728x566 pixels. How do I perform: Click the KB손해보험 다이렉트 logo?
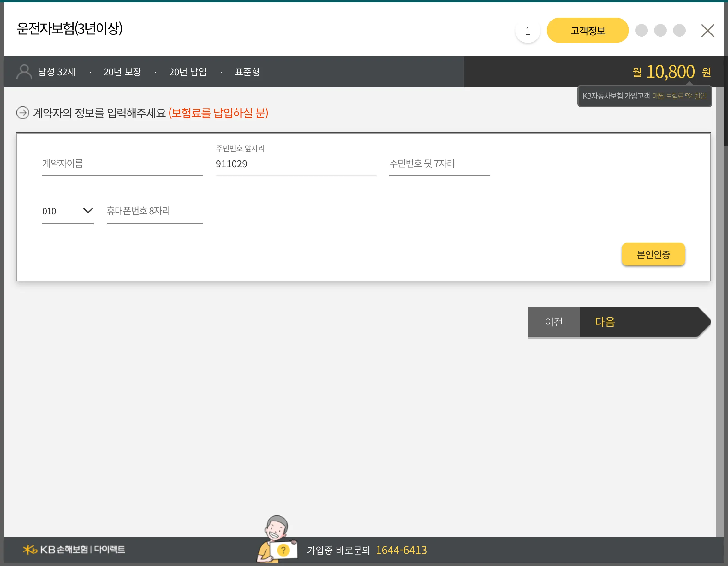click(74, 549)
